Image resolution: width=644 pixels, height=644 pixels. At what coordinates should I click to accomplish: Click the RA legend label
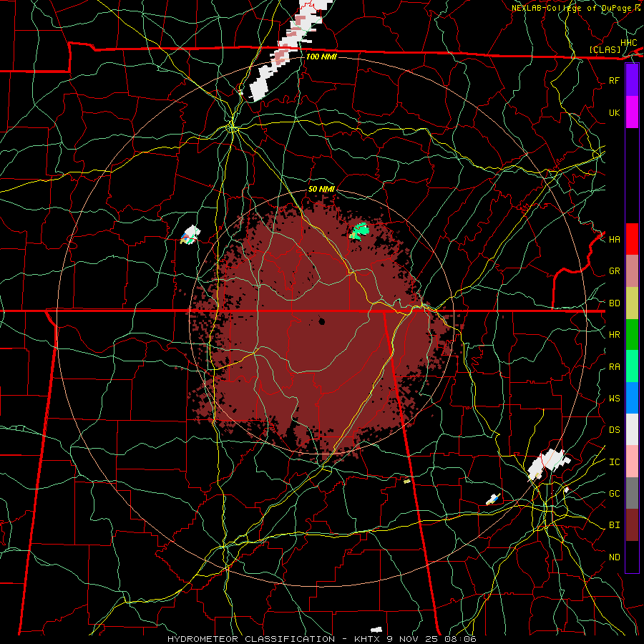point(615,367)
